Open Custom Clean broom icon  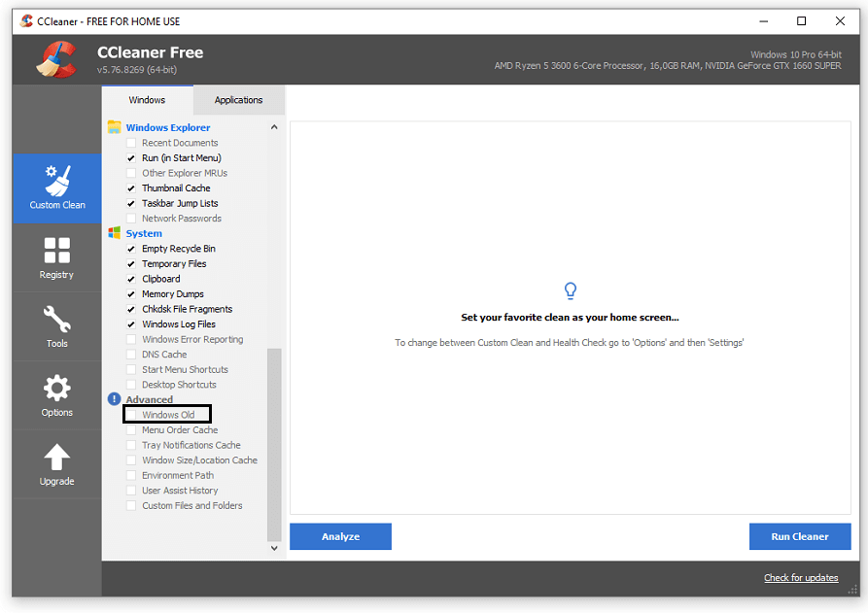pyautogui.click(x=57, y=181)
